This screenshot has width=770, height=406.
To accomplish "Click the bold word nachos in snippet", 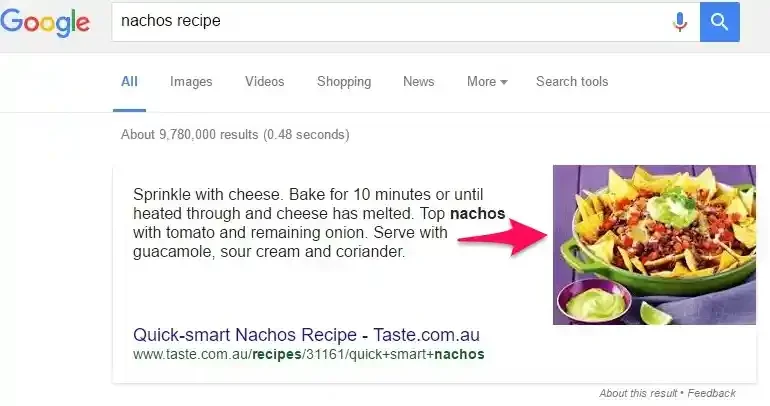I will point(477,214).
